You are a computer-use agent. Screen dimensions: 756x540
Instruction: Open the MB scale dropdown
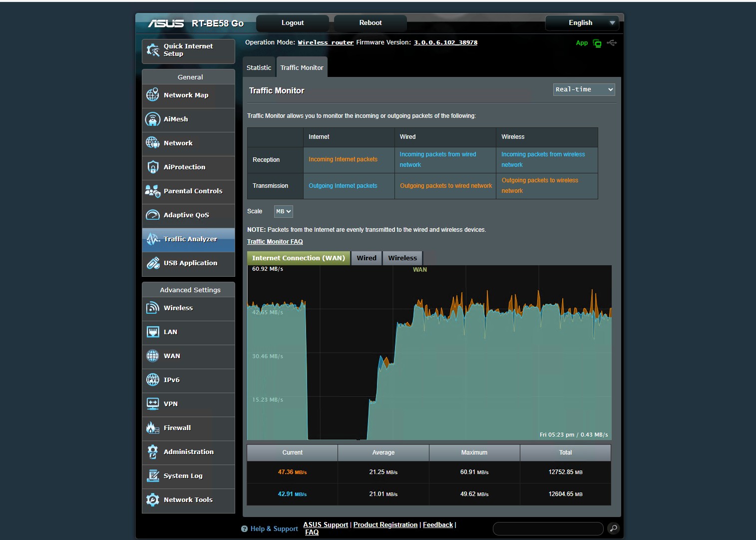(283, 211)
